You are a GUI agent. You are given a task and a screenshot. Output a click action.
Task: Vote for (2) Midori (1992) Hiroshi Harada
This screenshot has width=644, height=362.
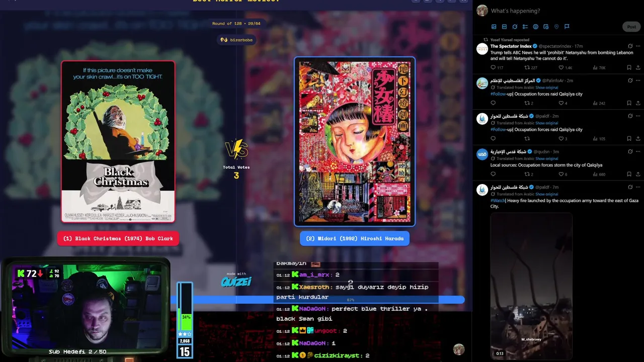click(355, 238)
